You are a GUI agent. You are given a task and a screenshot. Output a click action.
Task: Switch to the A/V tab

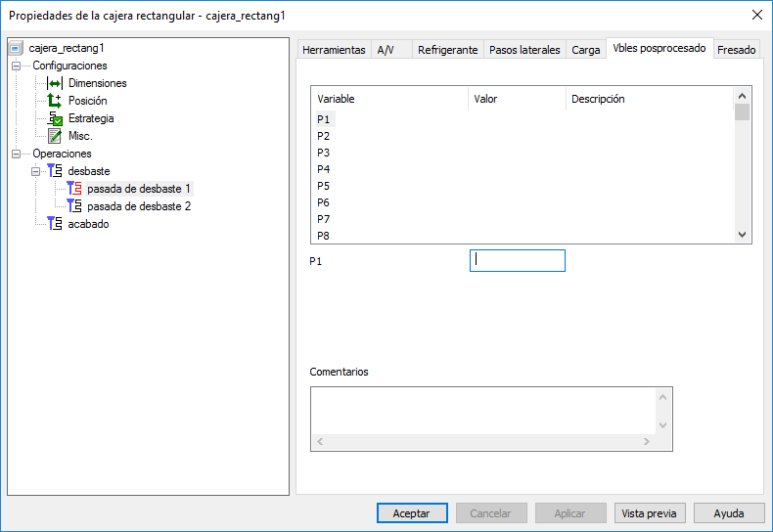391,50
